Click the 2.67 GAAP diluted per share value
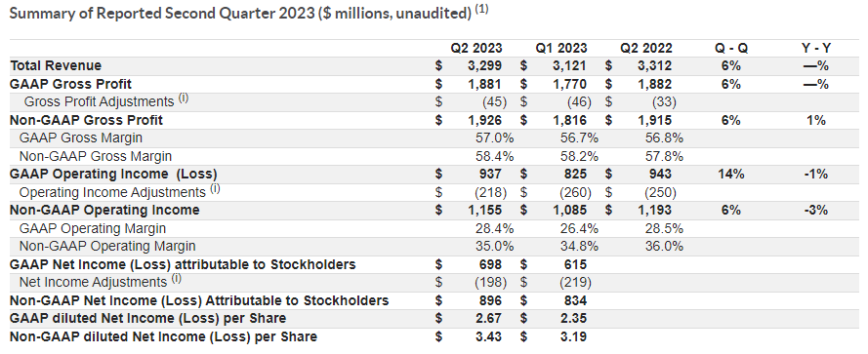 pyautogui.click(x=489, y=319)
